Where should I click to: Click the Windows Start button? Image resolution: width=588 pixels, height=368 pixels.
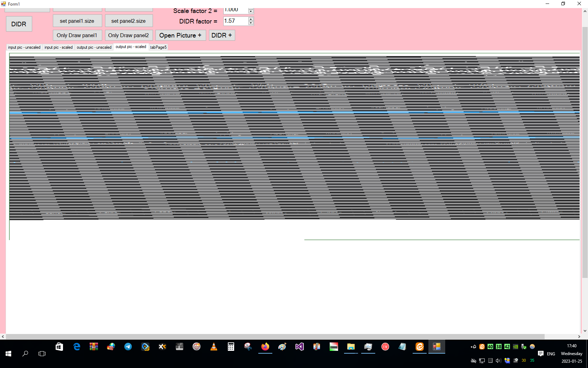click(x=8, y=354)
